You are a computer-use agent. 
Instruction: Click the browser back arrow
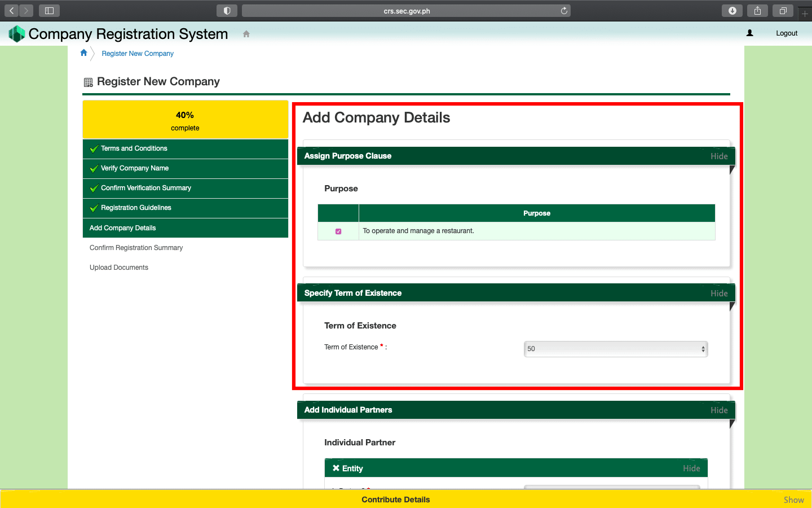coord(12,11)
